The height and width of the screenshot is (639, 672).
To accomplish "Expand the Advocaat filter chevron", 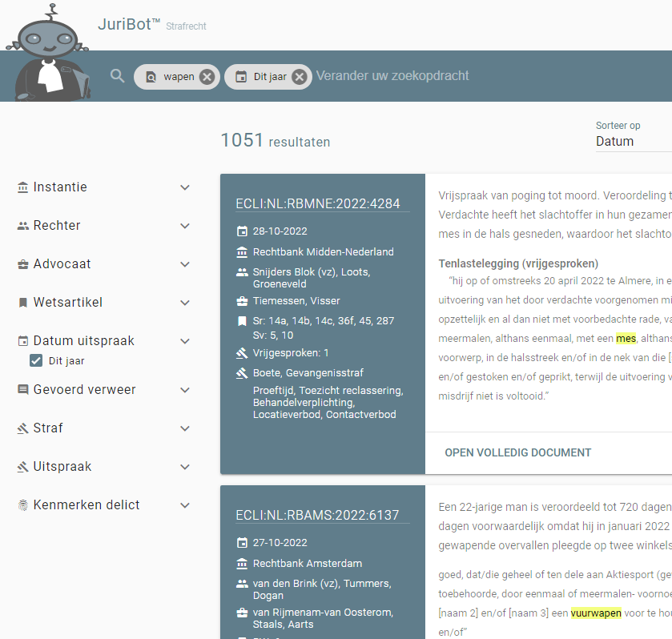I will pyautogui.click(x=185, y=264).
